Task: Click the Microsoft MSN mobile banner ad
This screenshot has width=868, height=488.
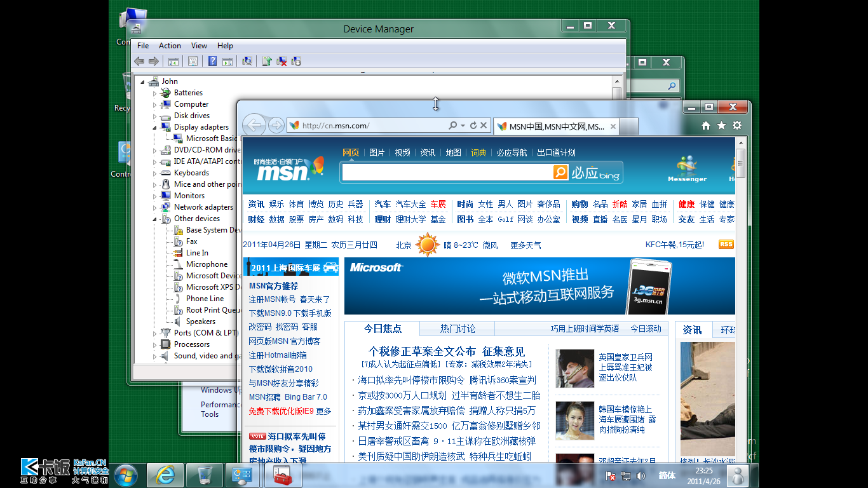Action: click(539, 286)
